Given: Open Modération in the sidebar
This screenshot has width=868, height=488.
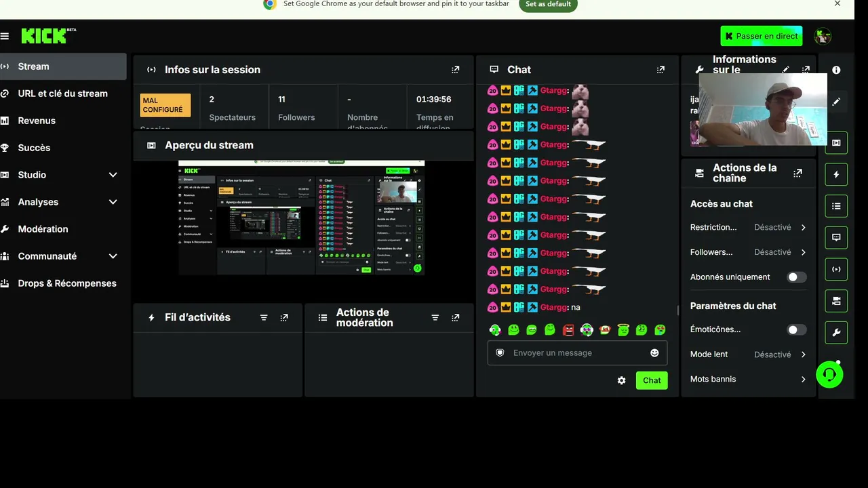Looking at the screenshot, I should coord(63,229).
